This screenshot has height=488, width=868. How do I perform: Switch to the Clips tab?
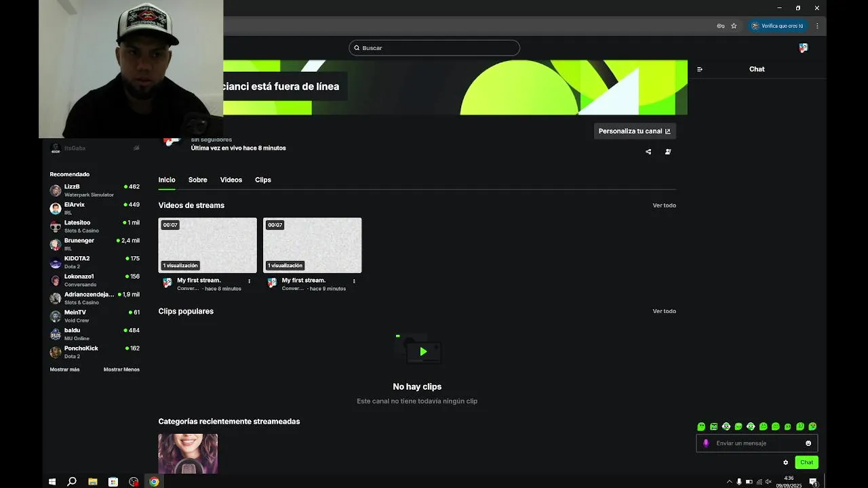coord(263,180)
